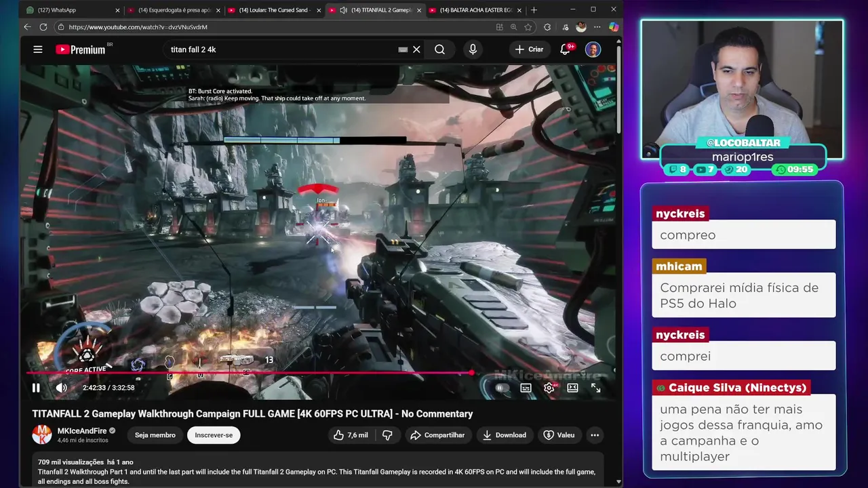868x488 pixels.
Task: Switch to theater mode
Action: pos(572,388)
